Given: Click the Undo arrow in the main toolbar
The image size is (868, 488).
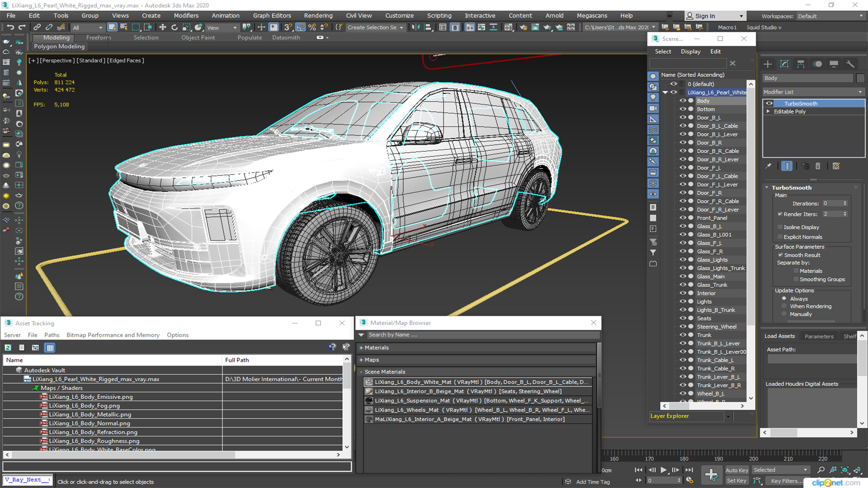Looking at the screenshot, I should [10, 27].
